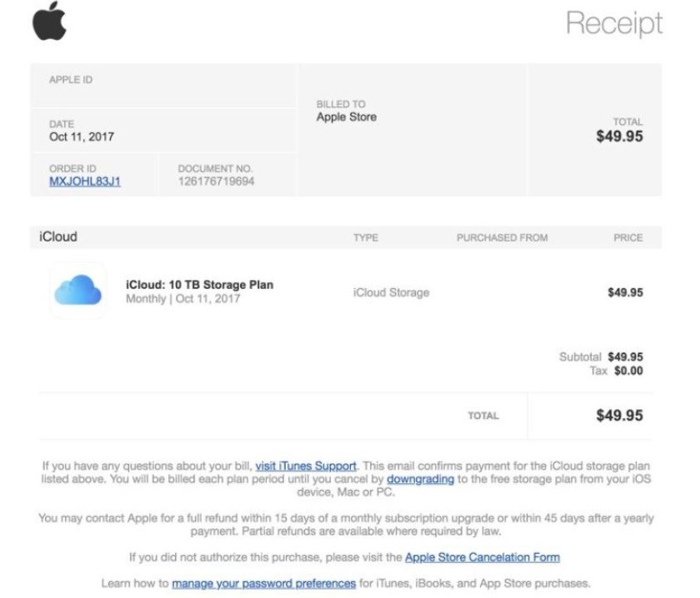Click the iCloud Storage type text
This screenshot has width=700, height=598.
[391, 292]
